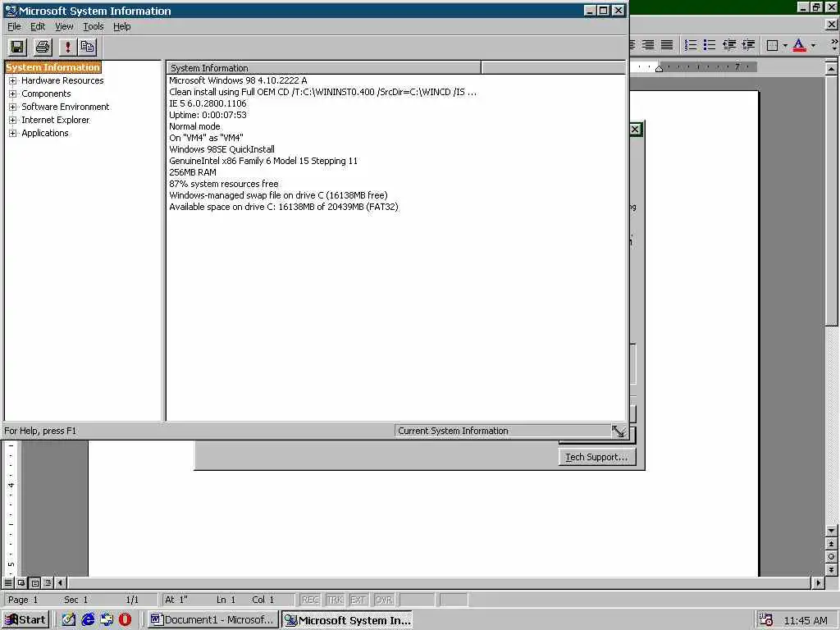Click the Start button
Image resolution: width=840 pixels, height=630 pixels.
click(x=25, y=620)
